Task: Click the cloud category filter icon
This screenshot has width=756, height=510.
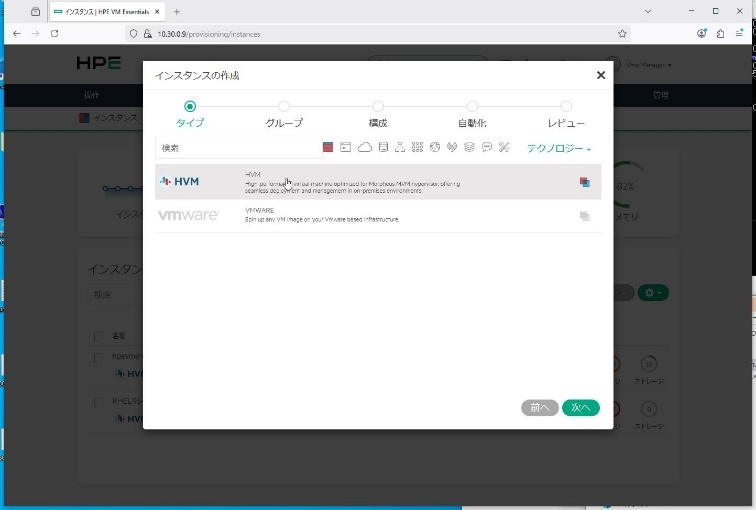Action: click(x=364, y=148)
